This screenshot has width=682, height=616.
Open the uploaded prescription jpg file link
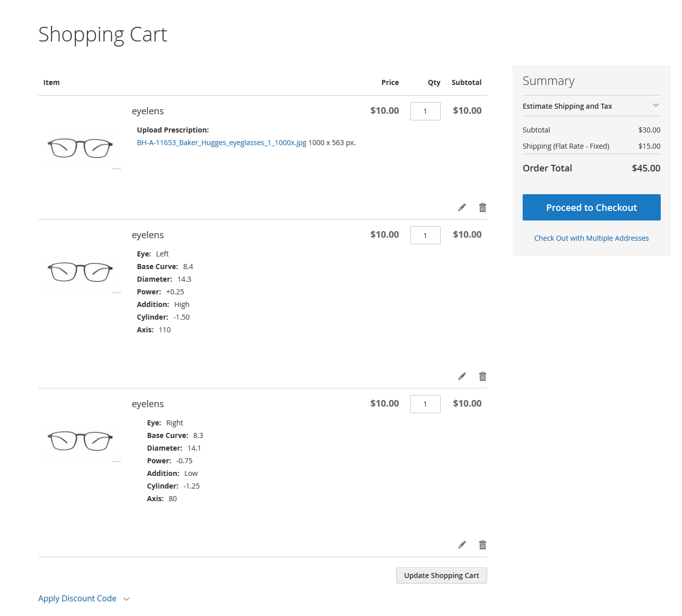pyautogui.click(x=222, y=143)
